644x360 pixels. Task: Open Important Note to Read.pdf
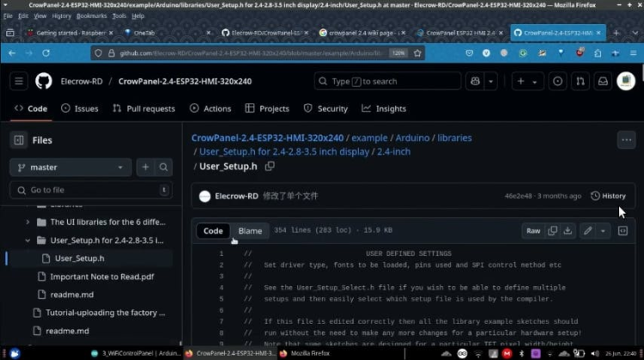[x=102, y=276]
